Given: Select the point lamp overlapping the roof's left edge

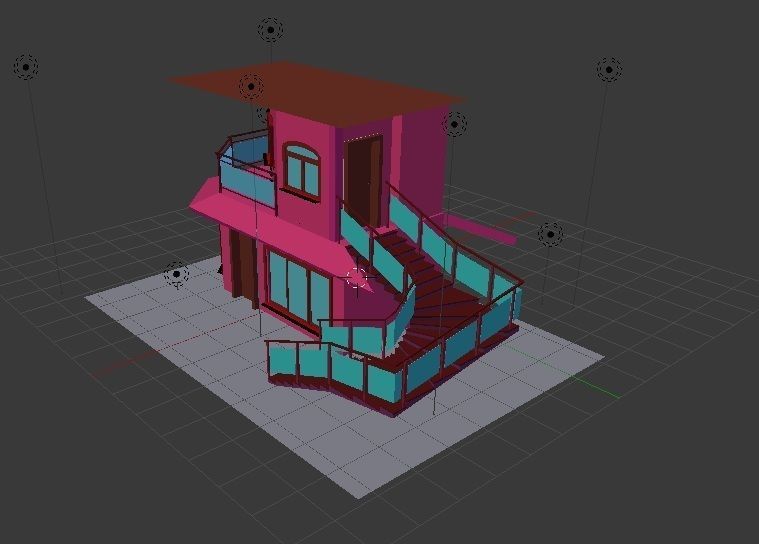Looking at the screenshot, I should [251, 87].
